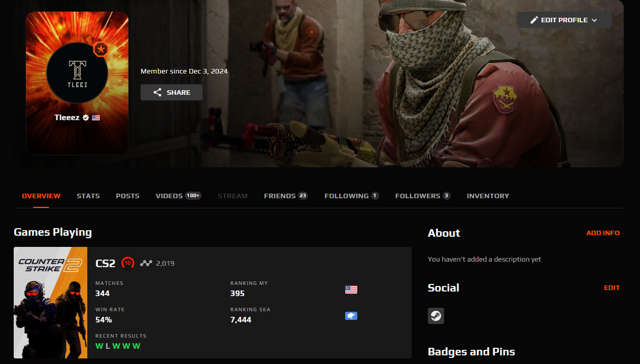Open the Steam social account icon
640x364 pixels.
click(436, 316)
